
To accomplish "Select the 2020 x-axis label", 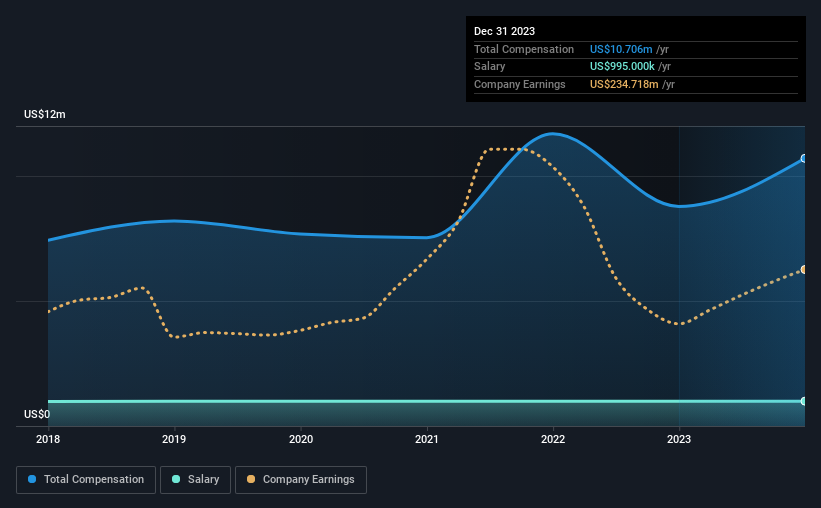I will pos(301,439).
